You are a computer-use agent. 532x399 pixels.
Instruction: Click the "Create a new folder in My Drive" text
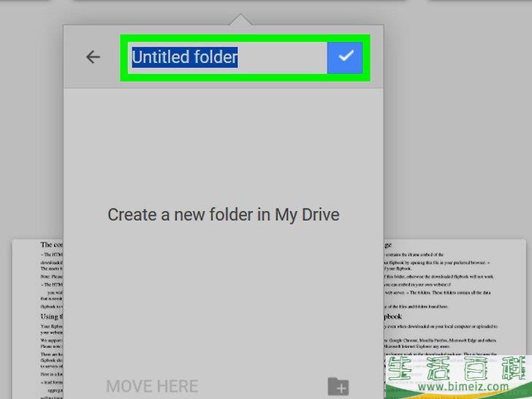coord(223,214)
